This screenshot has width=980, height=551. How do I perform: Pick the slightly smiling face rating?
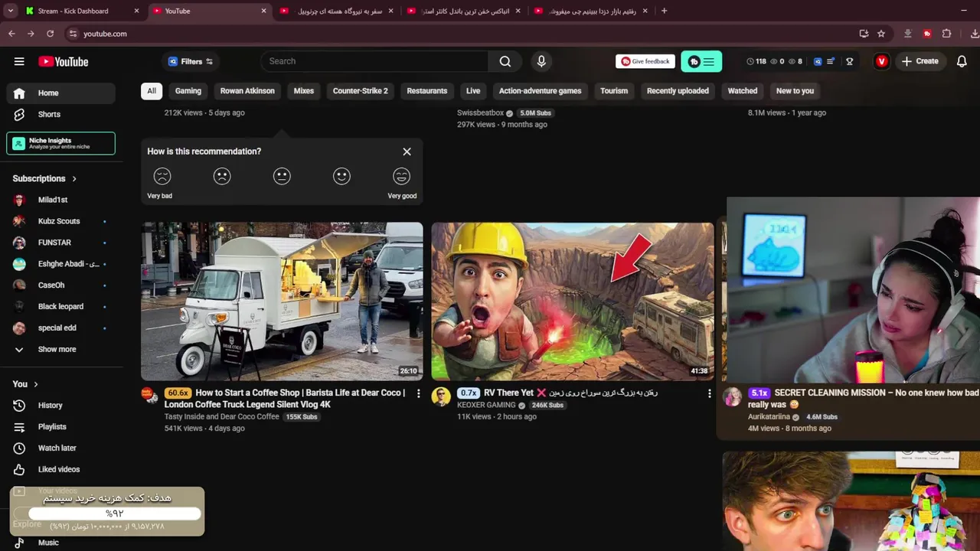point(341,176)
